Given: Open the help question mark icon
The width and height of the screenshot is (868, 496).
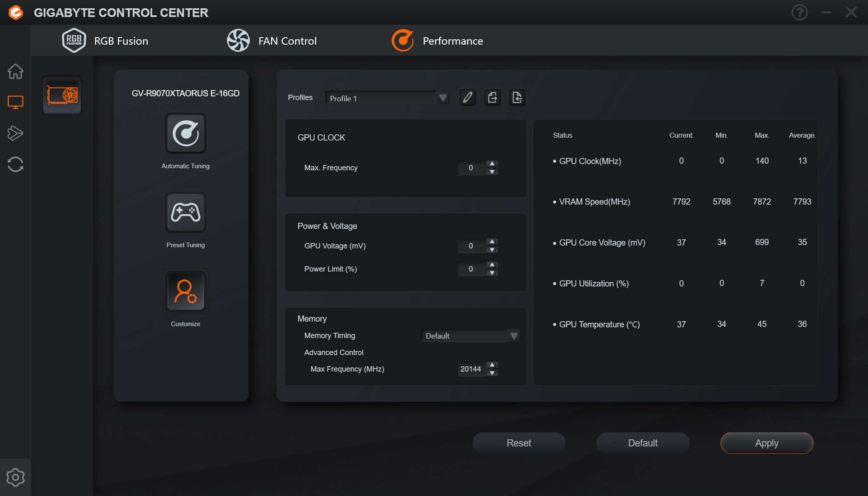Looking at the screenshot, I should pyautogui.click(x=799, y=12).
